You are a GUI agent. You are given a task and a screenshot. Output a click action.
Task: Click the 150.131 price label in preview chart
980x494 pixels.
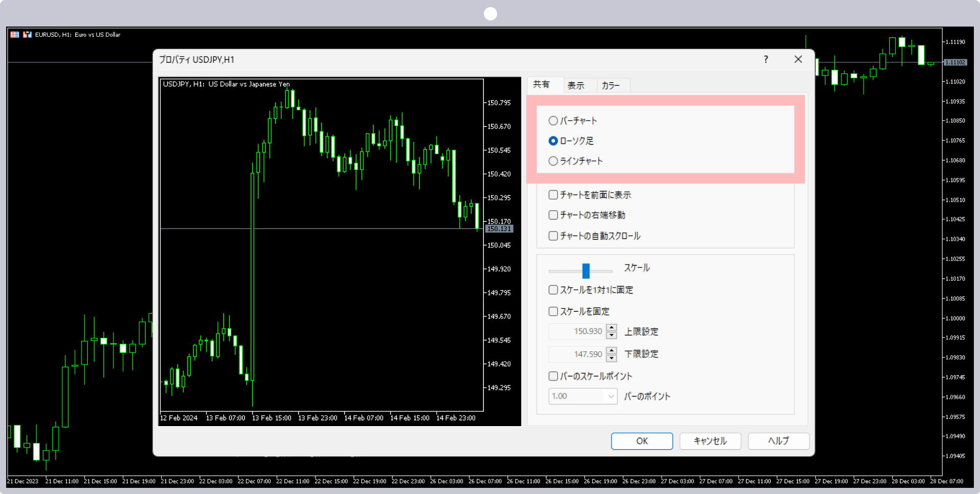[x=499, y=229]
